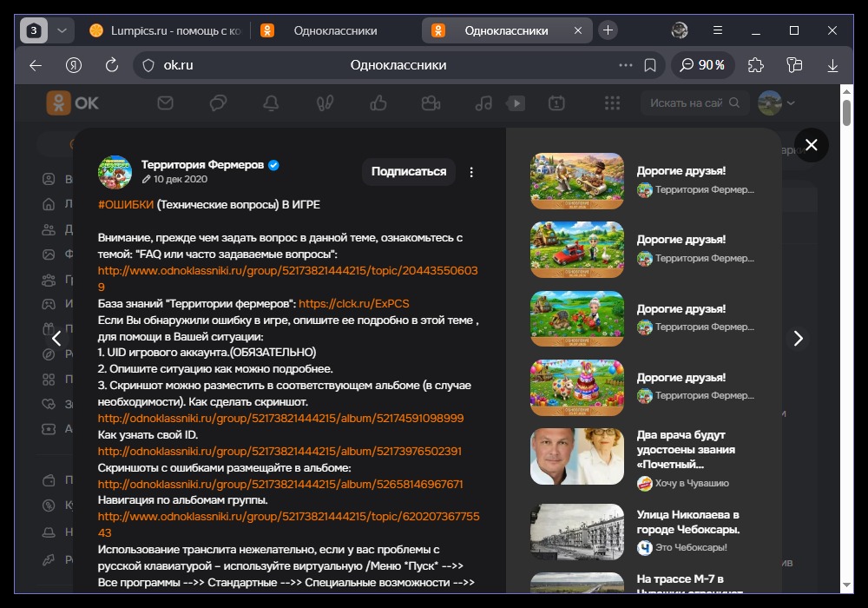Image resolution: width=868 pixels, height=608 pixels.
Task: Open the 90% zoom indicator
Action: pyautogui.click(x=702, y=65)
